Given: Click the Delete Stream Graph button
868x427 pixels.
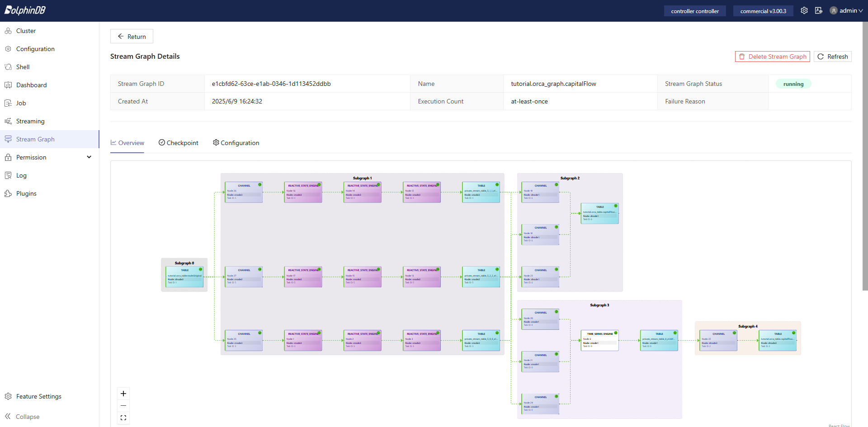Looking at the screenshot, I should pos(772,56).
